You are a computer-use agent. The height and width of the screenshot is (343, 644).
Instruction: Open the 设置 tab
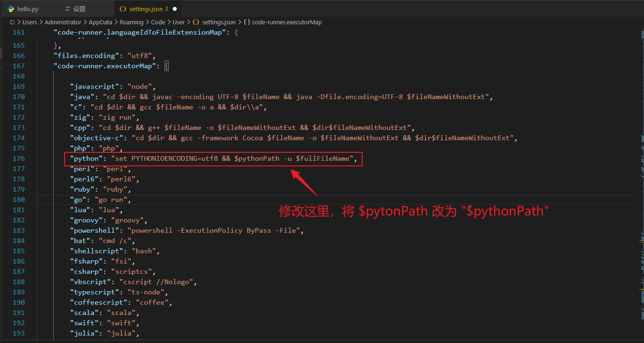coord(80,9)
